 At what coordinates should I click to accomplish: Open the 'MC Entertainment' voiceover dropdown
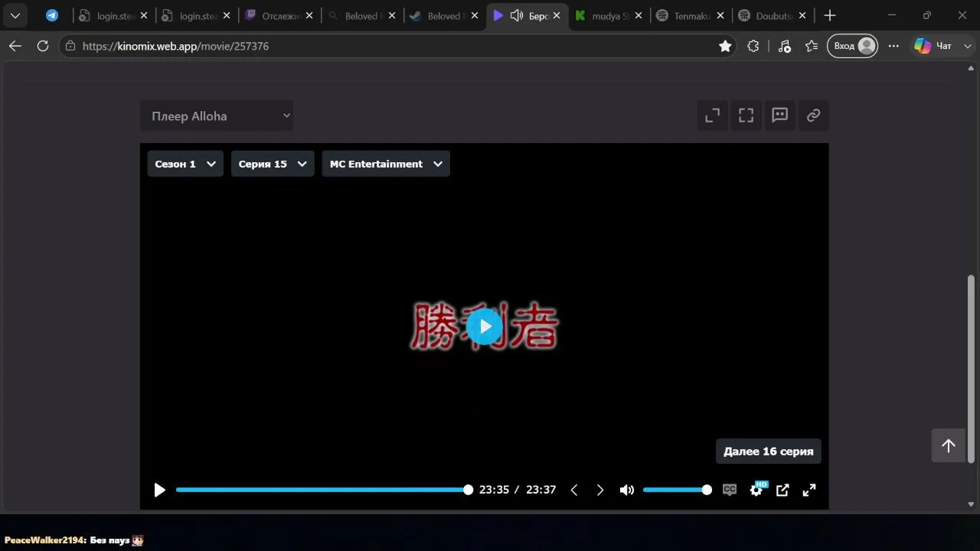pos(386,164)
